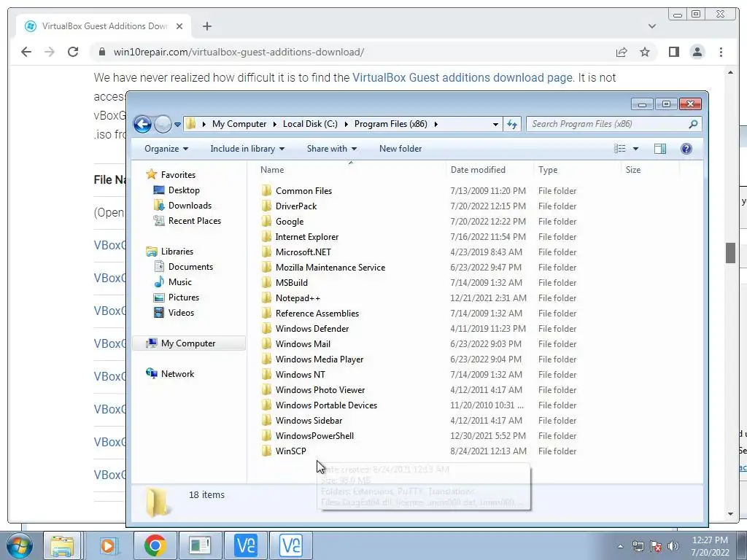Viewport: 747px width, 560px height.
Task: Close the VirtualBox Guest Additions tab
Action: click(x=179, y=26)
